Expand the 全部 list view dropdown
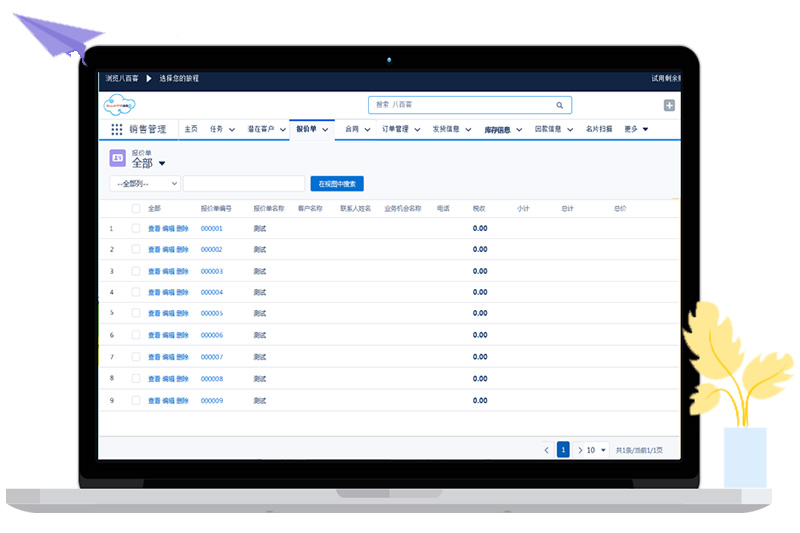This screenshot has height=533, width=800. 162,163
